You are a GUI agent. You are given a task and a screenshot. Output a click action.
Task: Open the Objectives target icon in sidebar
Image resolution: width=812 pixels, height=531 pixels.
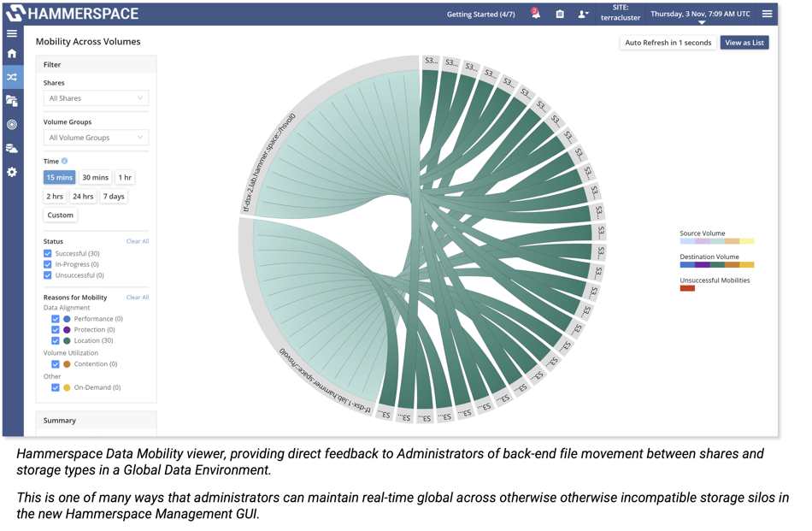click(x=12, y=124)
